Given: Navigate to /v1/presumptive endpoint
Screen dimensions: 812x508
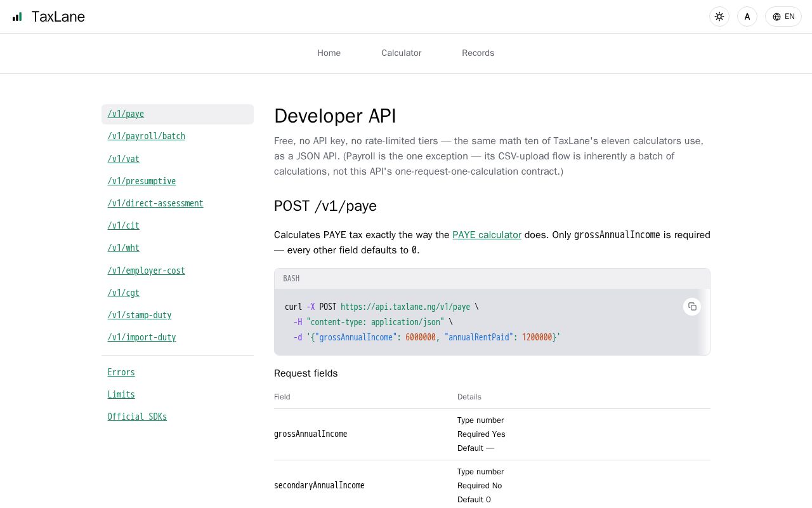Looking at the screenshot, I should [x=141, y=181].
